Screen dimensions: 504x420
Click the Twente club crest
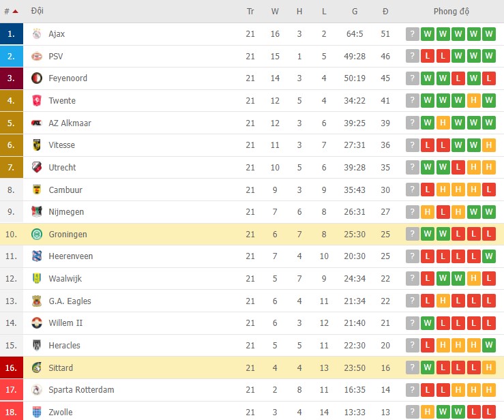37,101
